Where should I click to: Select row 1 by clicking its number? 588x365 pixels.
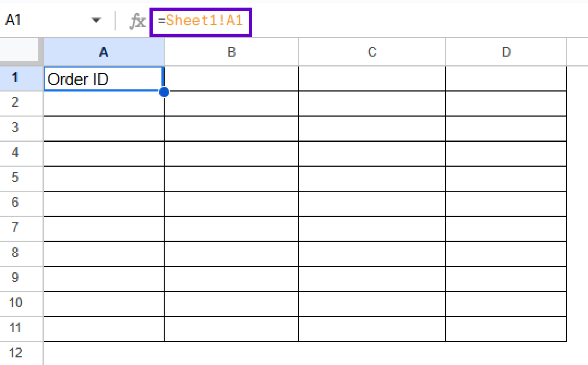tap(16, 78)
